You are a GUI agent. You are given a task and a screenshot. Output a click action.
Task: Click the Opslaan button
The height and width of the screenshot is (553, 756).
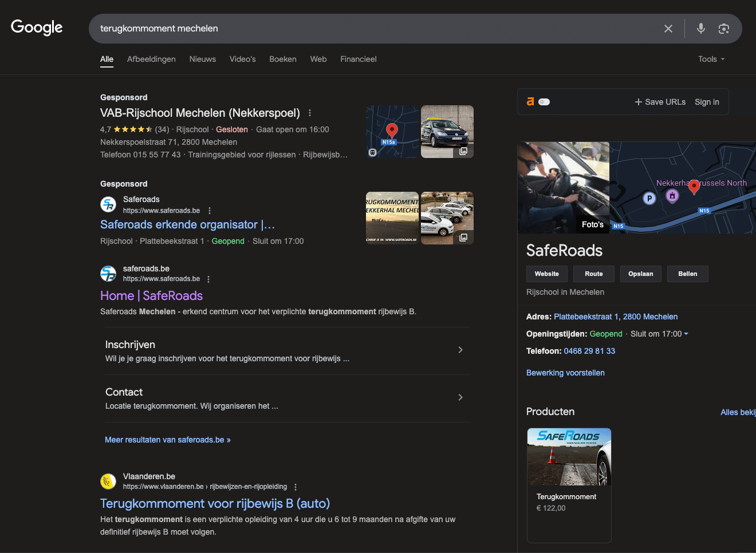click(x=641, y=274)
